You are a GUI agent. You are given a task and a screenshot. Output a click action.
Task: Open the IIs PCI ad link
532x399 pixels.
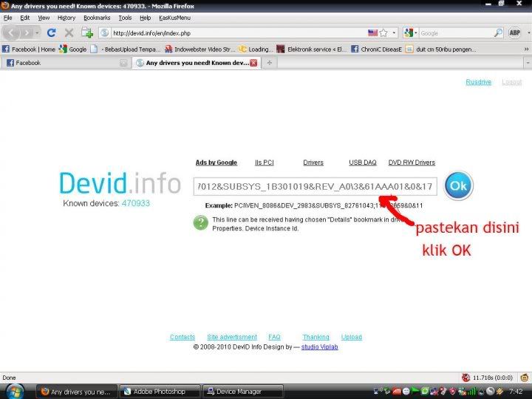point(265,163)
